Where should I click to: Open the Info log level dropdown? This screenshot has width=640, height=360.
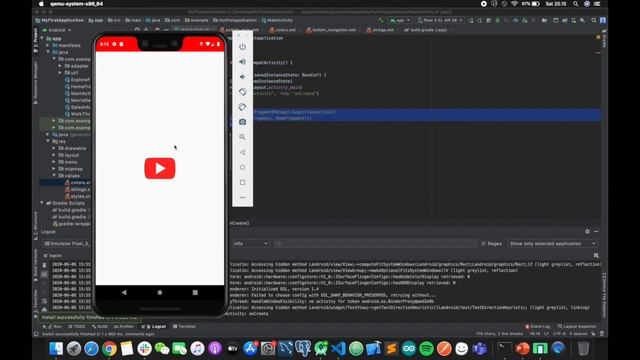pos(250,243)
